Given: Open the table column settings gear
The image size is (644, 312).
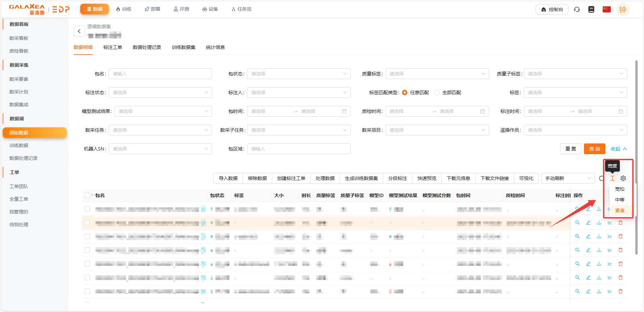Looking at the screenshot, I should pyautogui.click(x=623, y=178).
